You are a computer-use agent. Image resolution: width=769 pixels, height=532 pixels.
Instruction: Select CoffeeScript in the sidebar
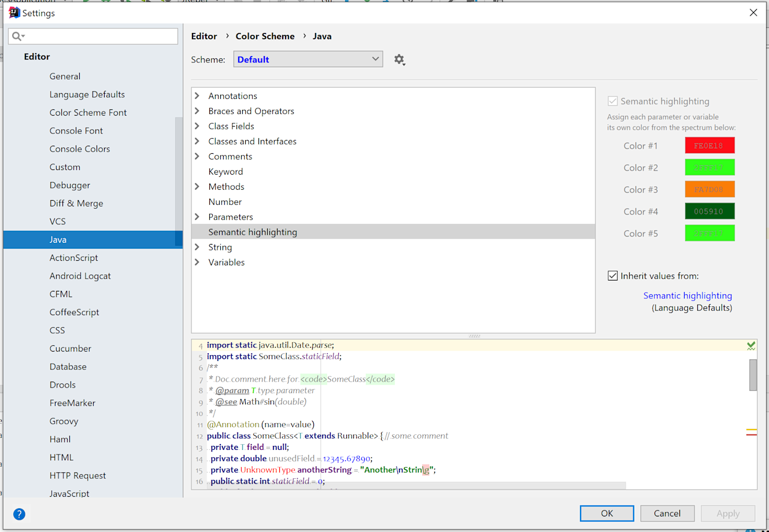click(x=74, y=312)
